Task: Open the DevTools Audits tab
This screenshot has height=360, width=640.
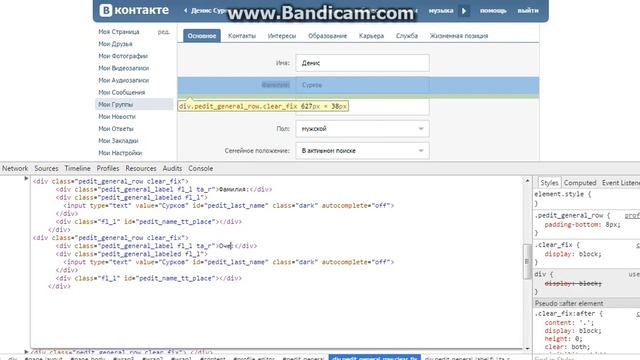Action: click(x=172, y=168)
